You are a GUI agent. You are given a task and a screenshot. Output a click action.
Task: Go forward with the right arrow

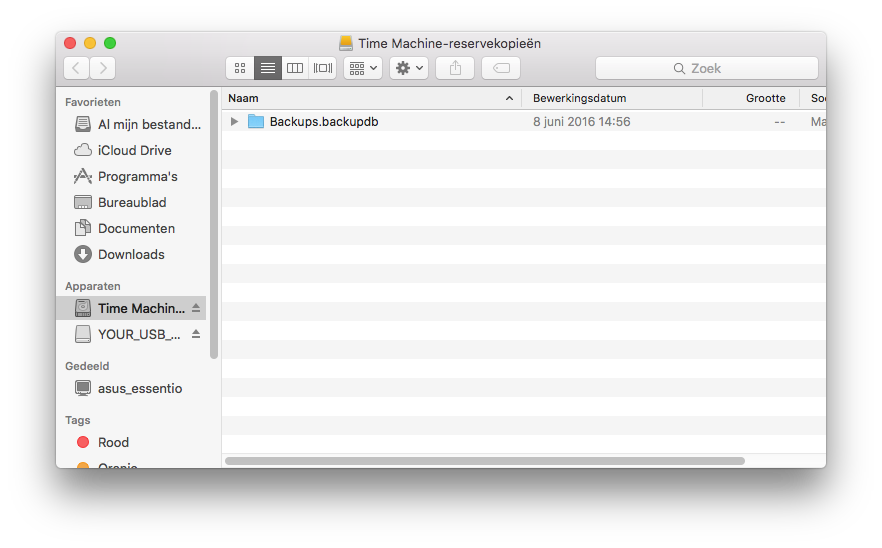tap(102, 68)
